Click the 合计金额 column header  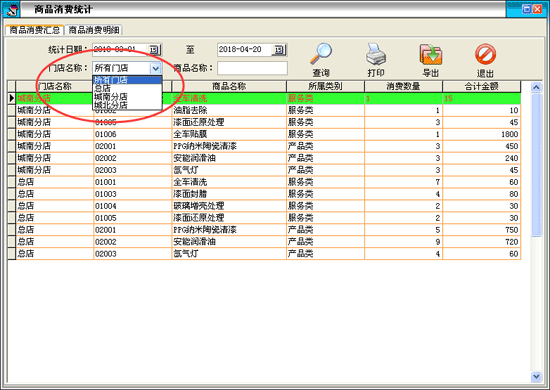(481, 86)
